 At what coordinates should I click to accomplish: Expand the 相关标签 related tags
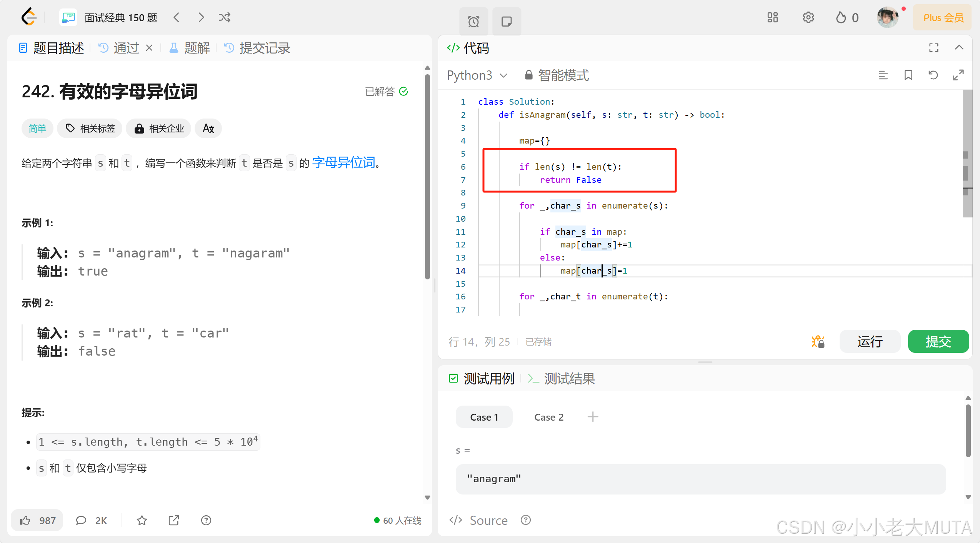pos(90,129)
